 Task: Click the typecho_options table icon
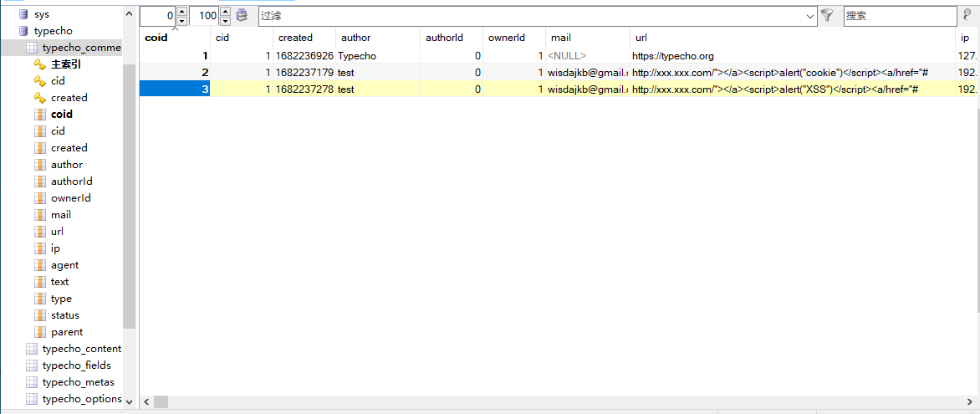click(31, 399)
